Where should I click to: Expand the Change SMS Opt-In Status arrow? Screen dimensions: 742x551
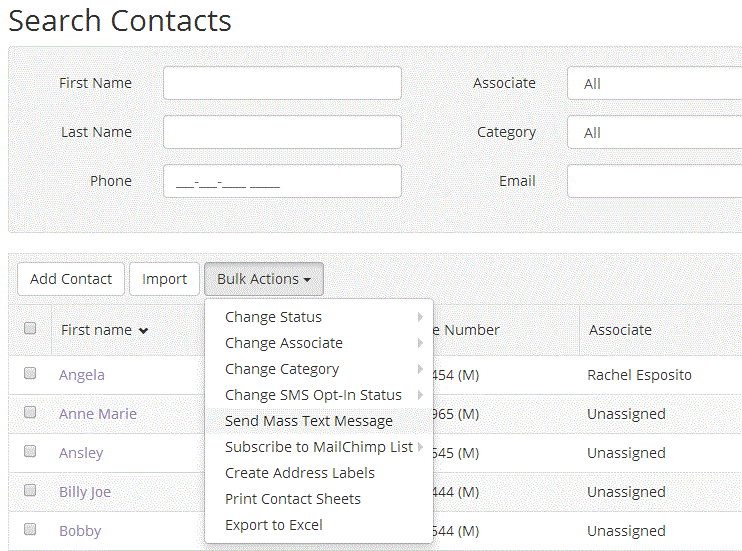click(x=420, y=395)
